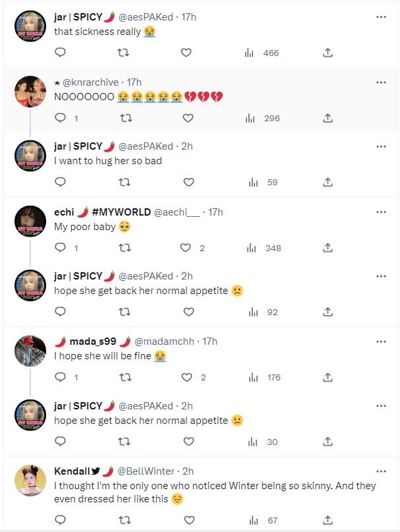The image size is (400, 532).
Task: Open more options on @knrarchive's tweet
Action: (381, 82)
